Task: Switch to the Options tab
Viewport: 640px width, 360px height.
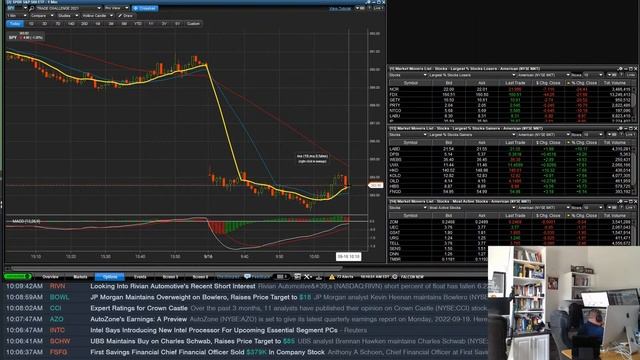Action: pyautogui.click(x=109, y=277)
